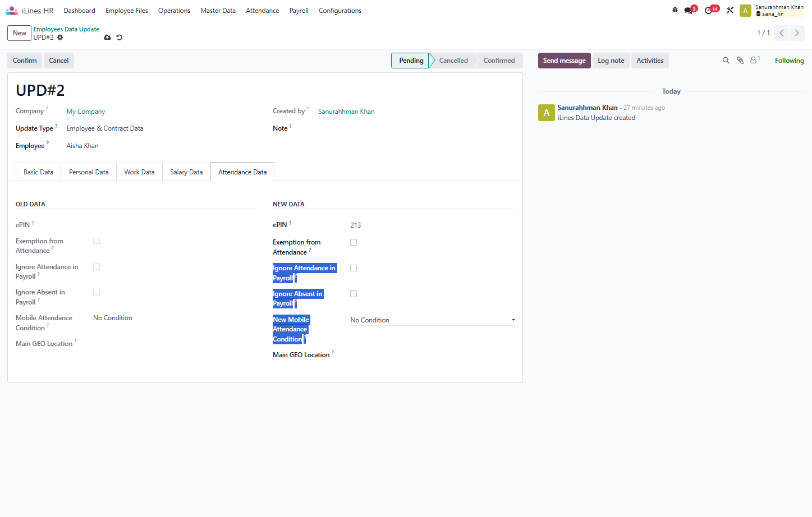The height and width of the screenshot is (517, 812).
Task: Toggle new Exemption from Attendance checkbox
Action: [x=354, y=242]
